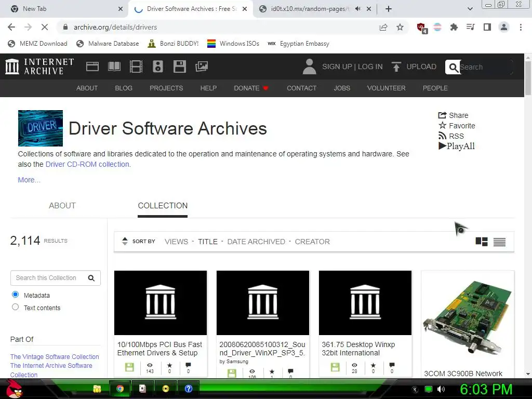Toggle browser side panel icon
This screenshot has height=399, width=532.
tap(487, 27)
